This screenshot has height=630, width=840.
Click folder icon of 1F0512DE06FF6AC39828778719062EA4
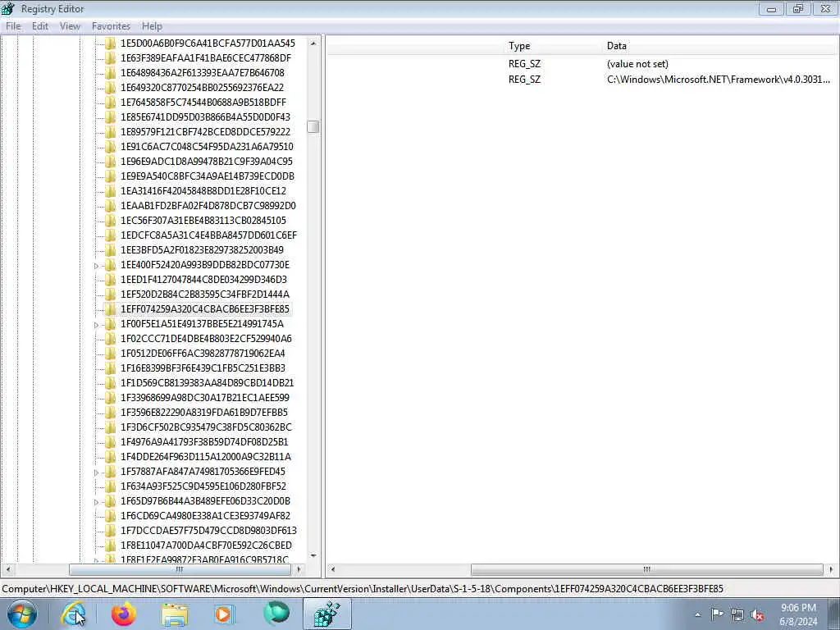pyautogui.click(x=111, y=353)
